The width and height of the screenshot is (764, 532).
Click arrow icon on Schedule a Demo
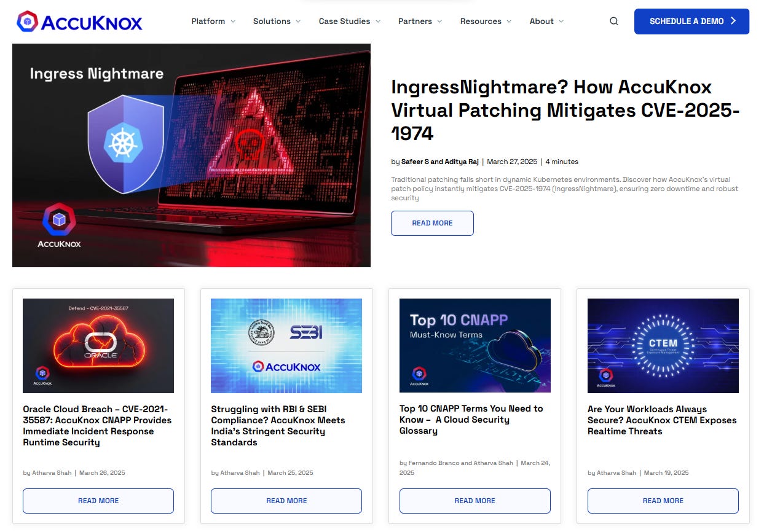pyautogui.click(x=733, y=22)
